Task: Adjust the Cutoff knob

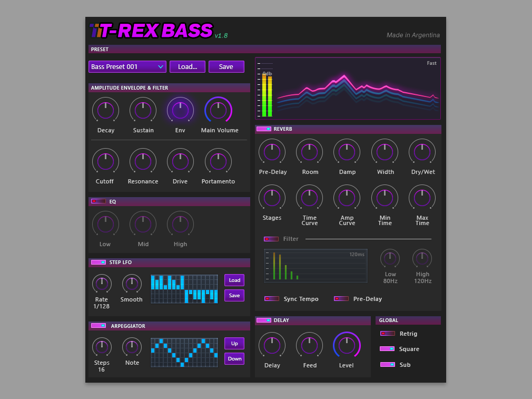Action: (105, 161)
